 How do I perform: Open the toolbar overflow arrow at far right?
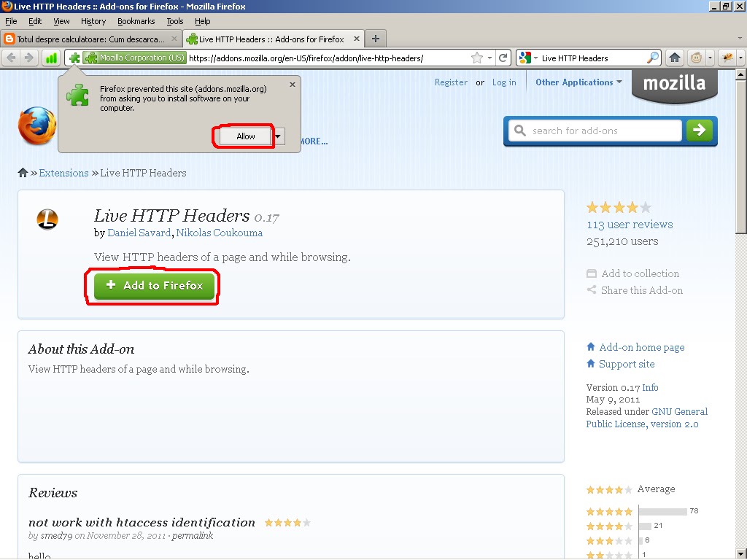click(x=741, y=58)
